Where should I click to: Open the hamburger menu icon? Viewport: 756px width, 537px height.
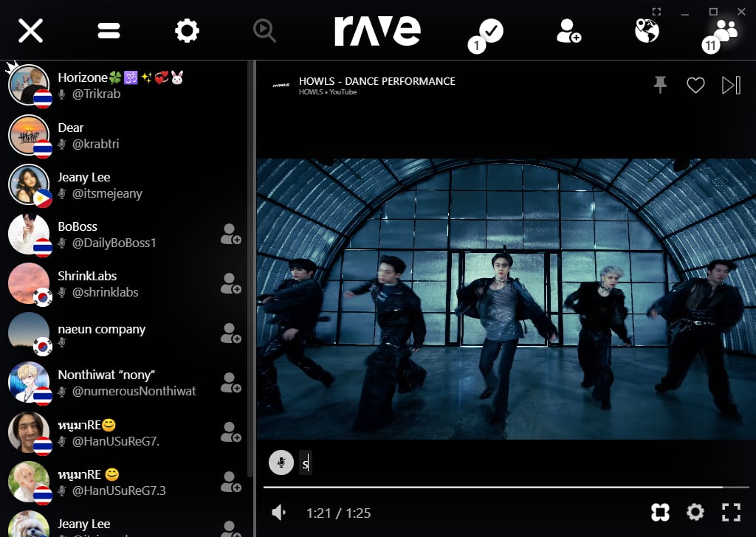[x=109, y=31]
